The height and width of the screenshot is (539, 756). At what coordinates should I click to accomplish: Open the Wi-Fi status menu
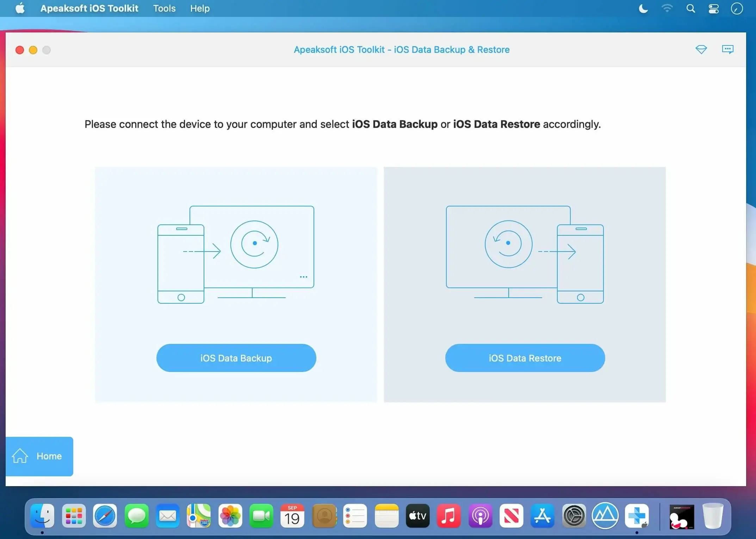[667, 8]
